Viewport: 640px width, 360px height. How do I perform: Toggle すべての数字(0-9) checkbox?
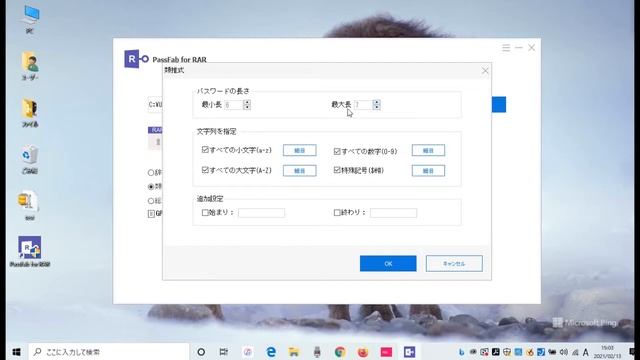[x=337, y=151]
